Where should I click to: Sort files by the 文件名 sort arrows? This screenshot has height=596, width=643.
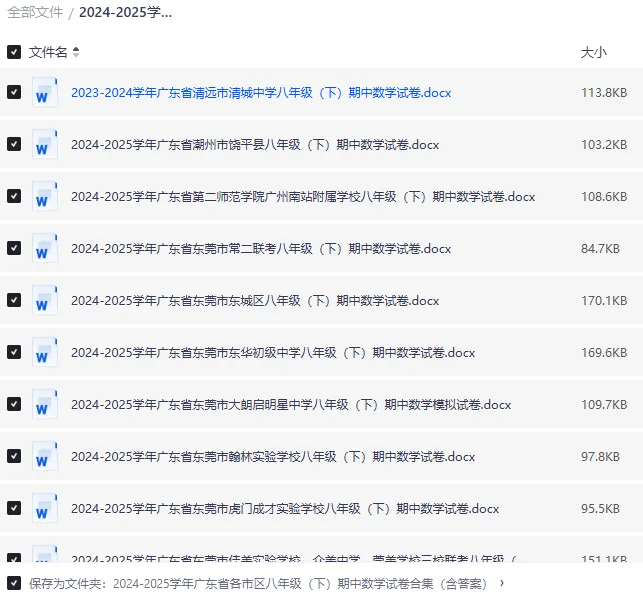coord(76,52)
